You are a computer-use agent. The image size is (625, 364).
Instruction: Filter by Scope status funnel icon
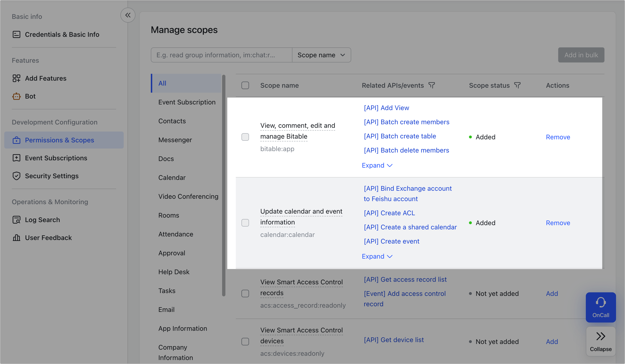[x=517, y=86]
